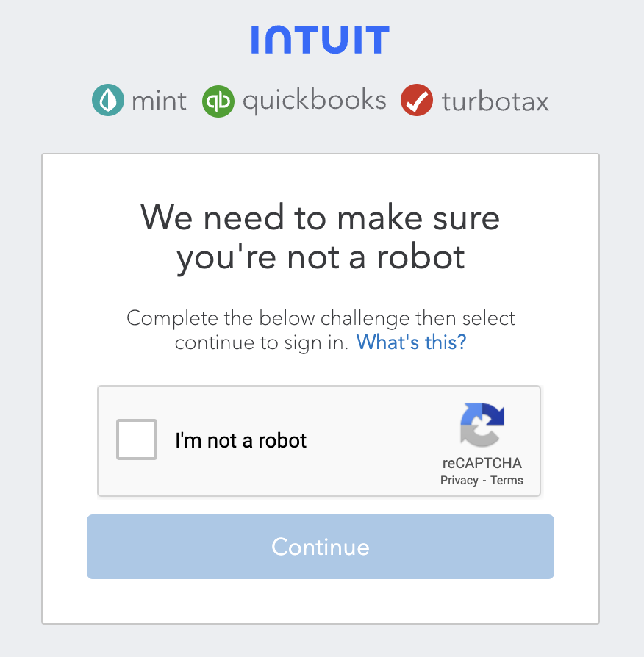Click the green QuickBooks qb icon
The image size is (644, 657).
[218, 101]
